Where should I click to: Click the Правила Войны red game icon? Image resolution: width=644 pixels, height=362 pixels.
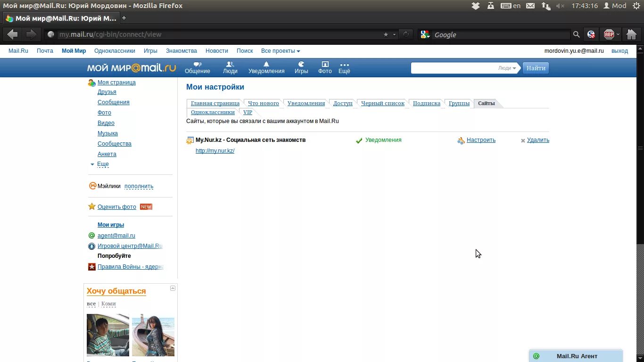point(92,267)
